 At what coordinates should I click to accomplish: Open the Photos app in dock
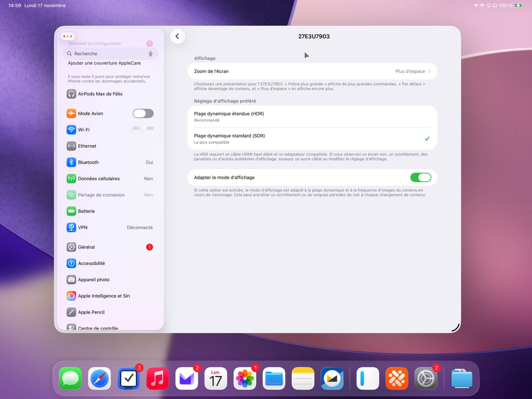[x=245, y=378]
